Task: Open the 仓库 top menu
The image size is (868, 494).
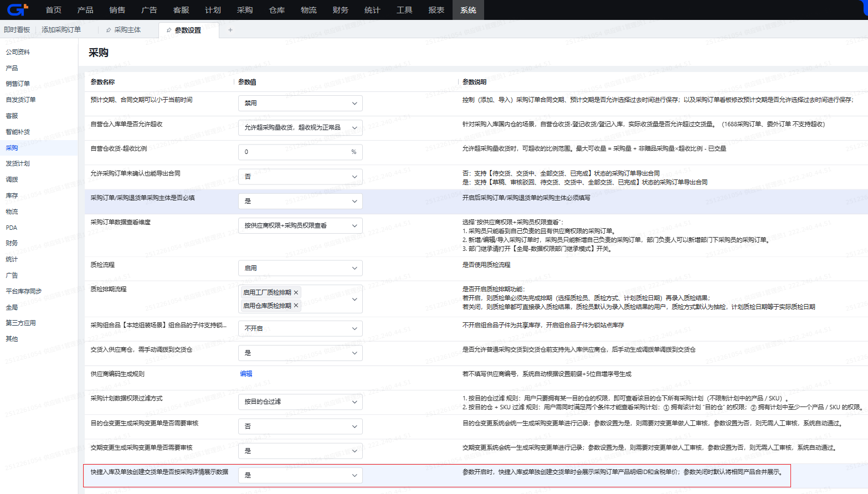Action: point(276,10)
